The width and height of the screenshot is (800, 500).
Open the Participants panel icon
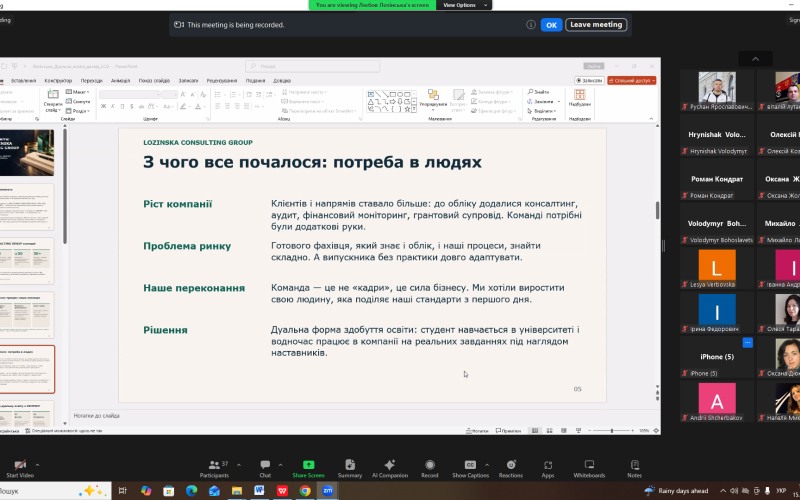point(214,465)
